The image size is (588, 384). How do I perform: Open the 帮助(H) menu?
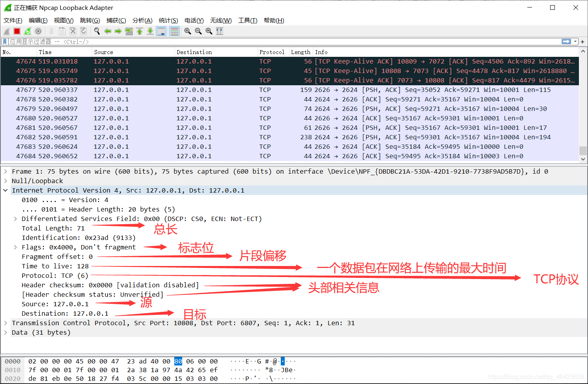point(274,21)
